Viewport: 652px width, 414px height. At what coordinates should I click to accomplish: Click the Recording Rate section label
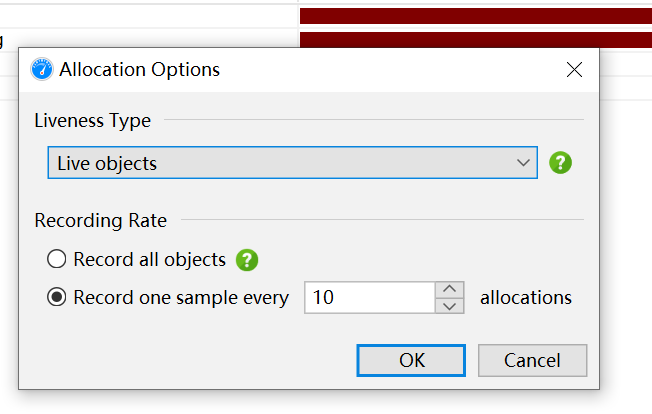click(x=101, y=220)
